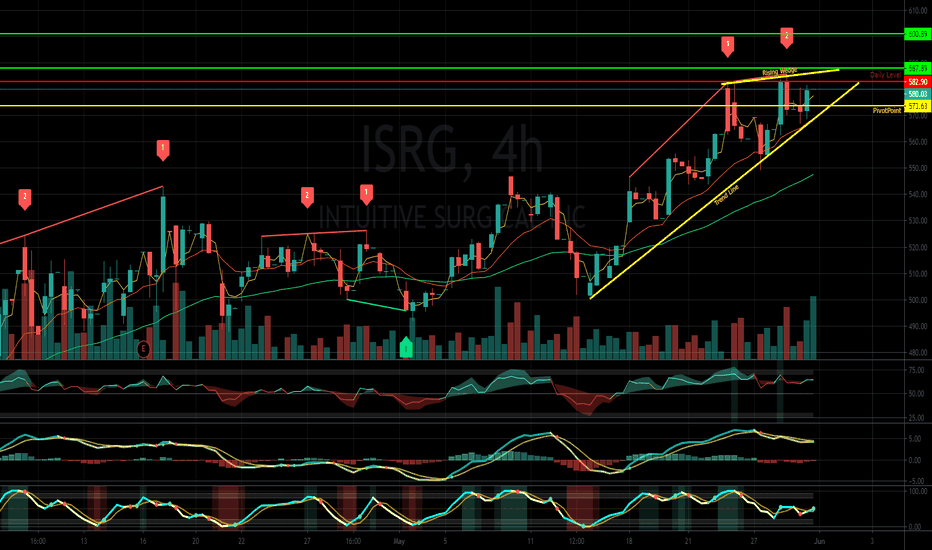Click the 480.00 value on the price axis

tap(918, 353)
